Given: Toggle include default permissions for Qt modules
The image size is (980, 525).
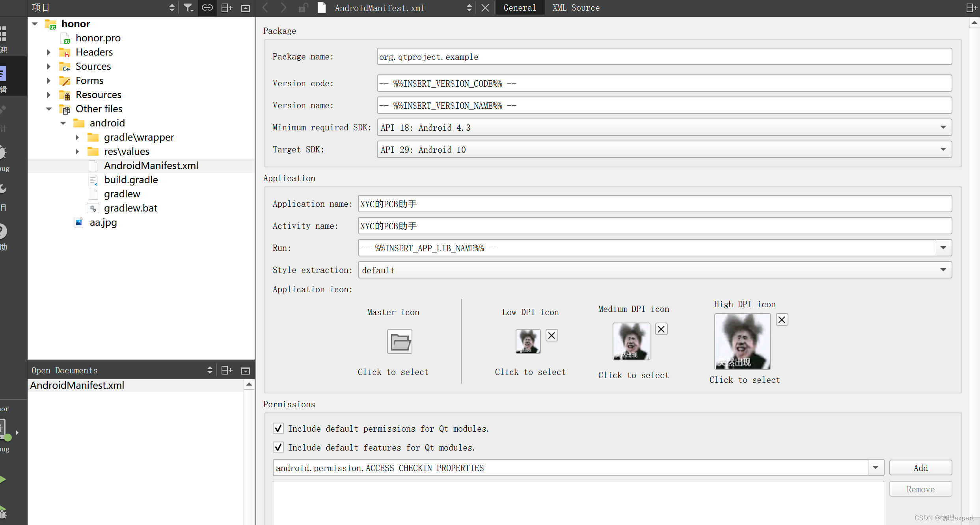Looking at the screenshot, I should pos(278,428).
